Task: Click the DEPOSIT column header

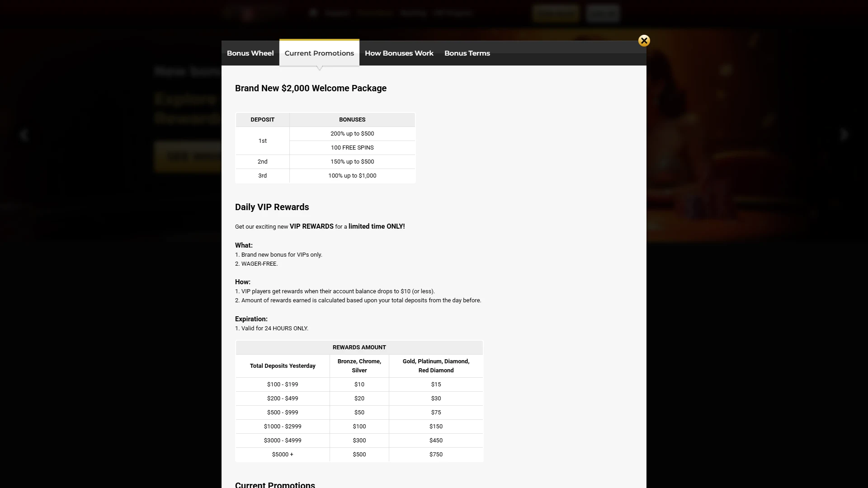Action: tap(262, 120)
